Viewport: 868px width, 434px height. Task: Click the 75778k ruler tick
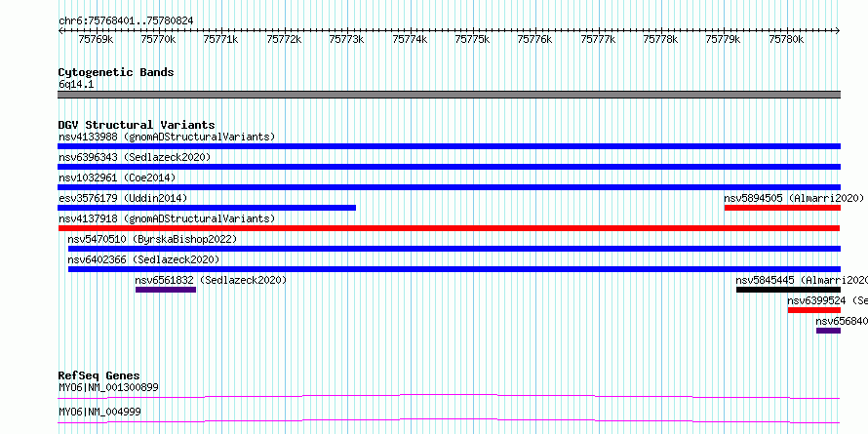click(x=661, y=39)
